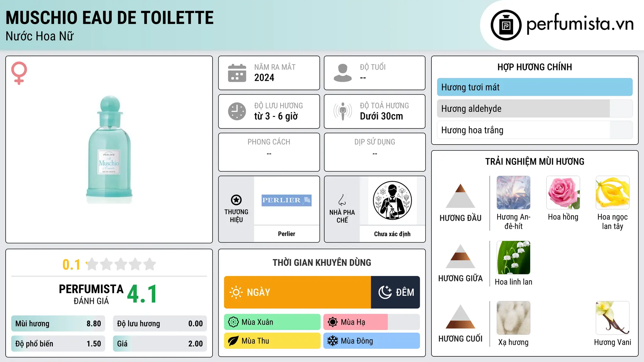The width and height of the screenshot is (644, 362).
Task: Click the snowflake icon of Mùa Đông
Action: point(332,341)
